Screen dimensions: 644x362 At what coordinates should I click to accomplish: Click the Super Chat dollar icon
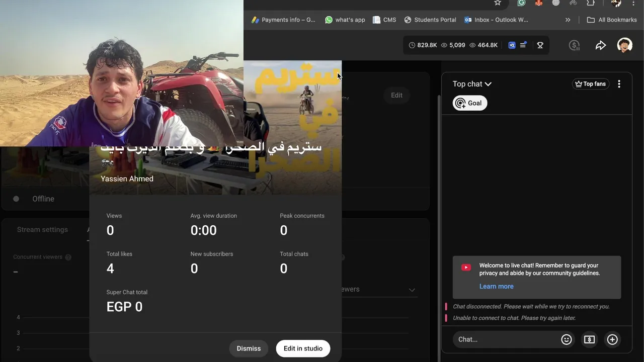[589, 339]
